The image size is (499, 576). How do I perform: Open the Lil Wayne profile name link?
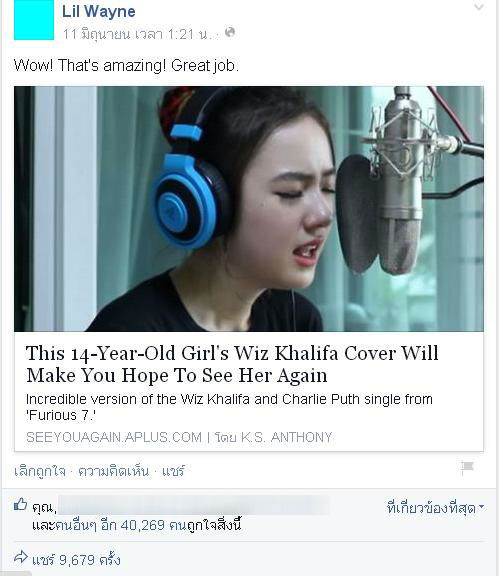coord(99,11)
